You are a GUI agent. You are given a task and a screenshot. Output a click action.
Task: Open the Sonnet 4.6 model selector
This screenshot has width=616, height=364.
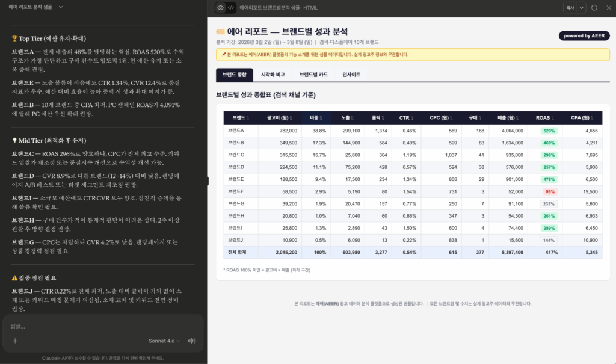(x=165, y=341)
